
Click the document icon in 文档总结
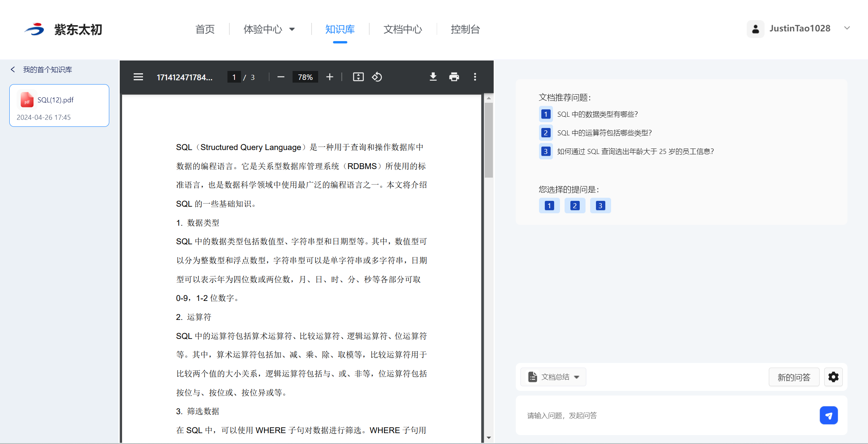(x=532, y=377)
